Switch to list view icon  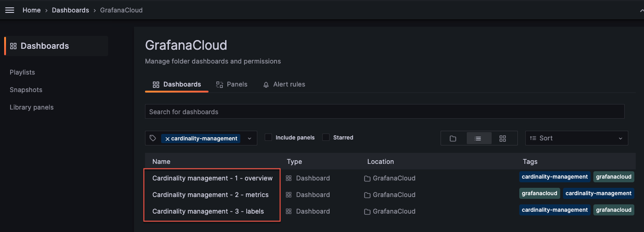(478, 139)
